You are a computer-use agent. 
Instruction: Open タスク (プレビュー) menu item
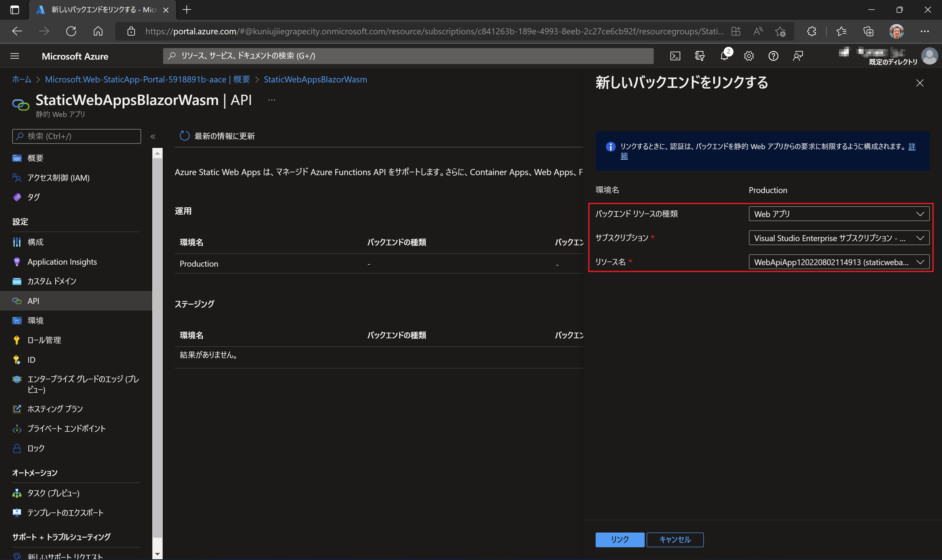[76, 493]
